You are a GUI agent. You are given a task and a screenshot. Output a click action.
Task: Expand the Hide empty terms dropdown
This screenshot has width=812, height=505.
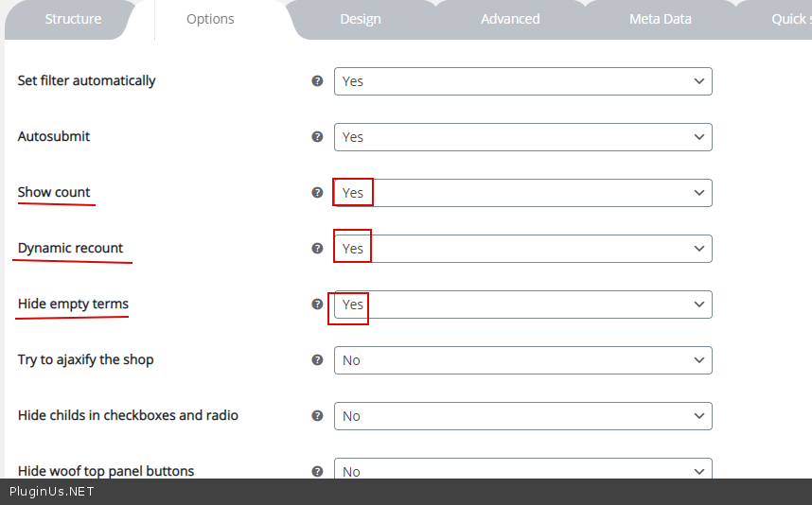pos(522,305)
